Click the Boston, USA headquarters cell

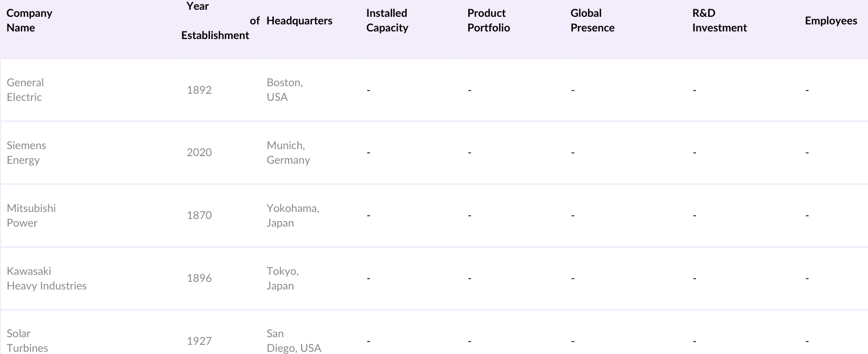point(284,90)
